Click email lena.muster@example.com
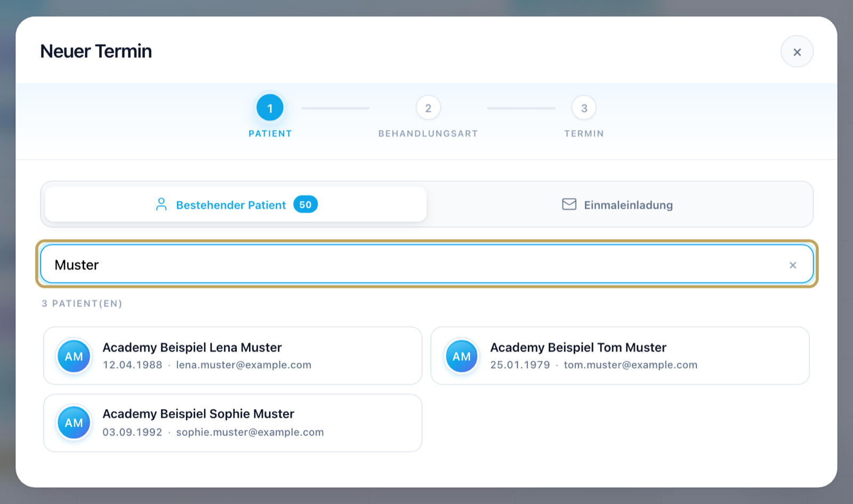Viewport: 853px width, 504px height. click(x=244, y=365)
